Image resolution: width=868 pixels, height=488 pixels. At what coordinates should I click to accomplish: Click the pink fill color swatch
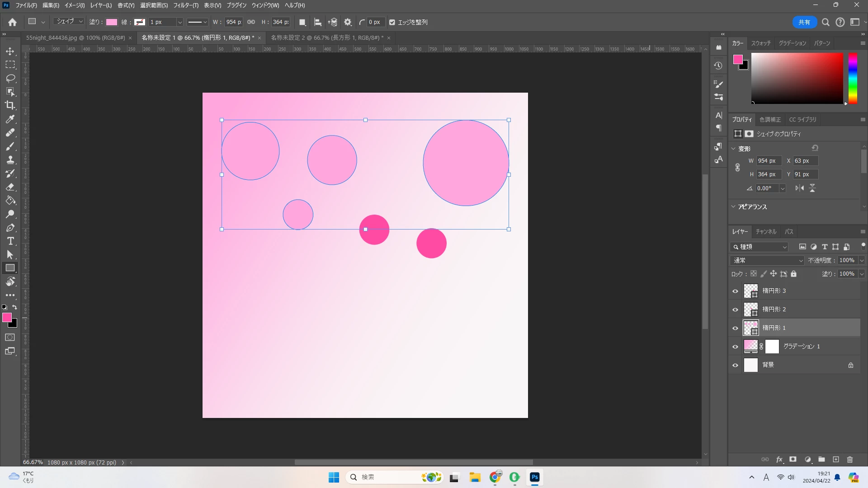click(x=112, y=22)
